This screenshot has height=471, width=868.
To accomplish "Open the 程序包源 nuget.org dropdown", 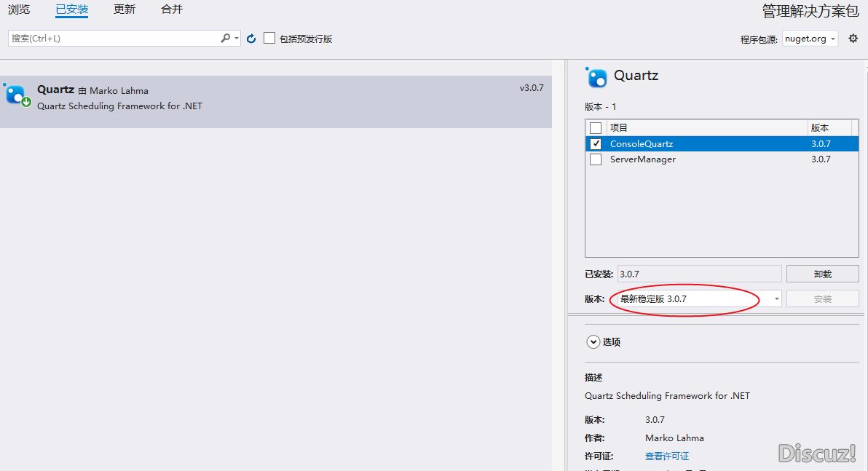I will coord(810,38).
